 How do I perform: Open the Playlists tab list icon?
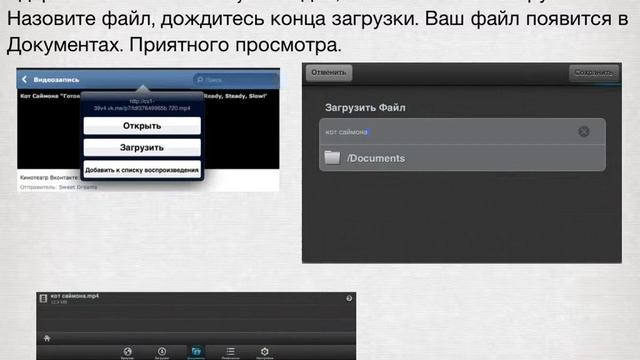[231, 352]
